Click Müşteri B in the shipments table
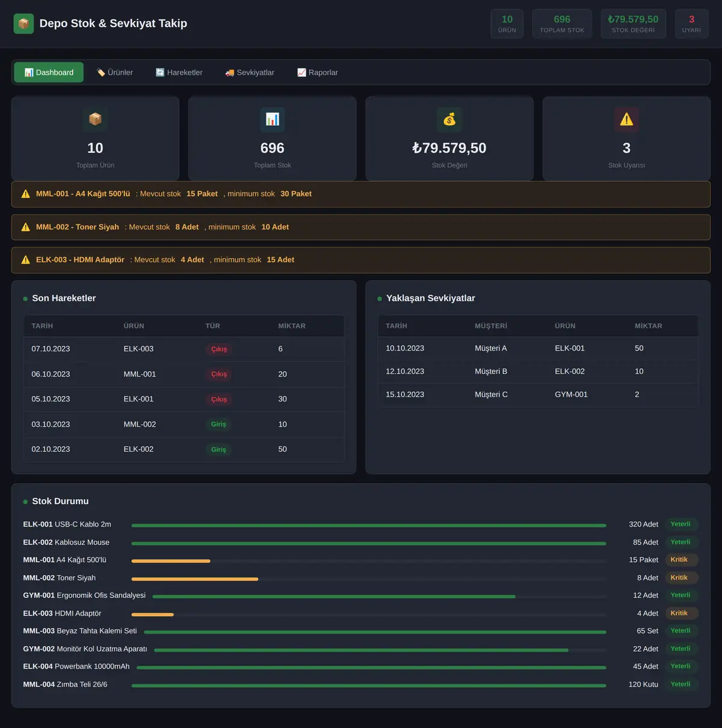Image resolution: width=722 pixels, height=728 pixels. pyautogui.click(x=491, y=371)
